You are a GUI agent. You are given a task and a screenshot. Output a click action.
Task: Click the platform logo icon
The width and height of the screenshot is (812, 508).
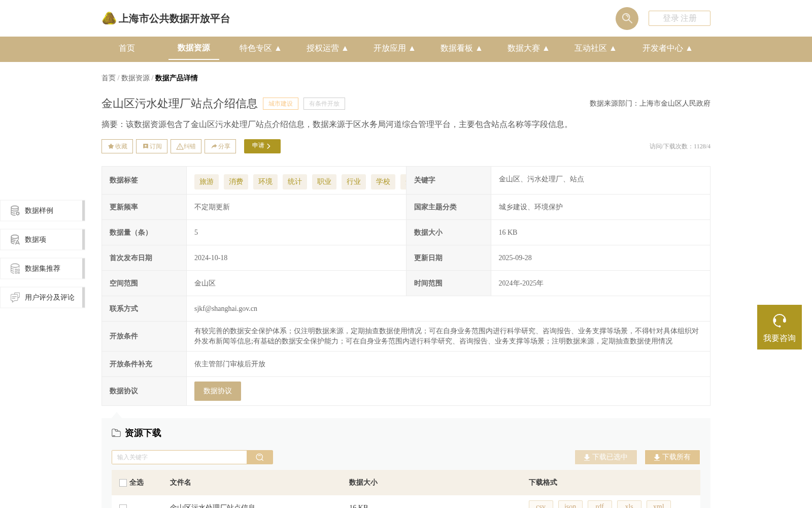click(x=109, y=18)
